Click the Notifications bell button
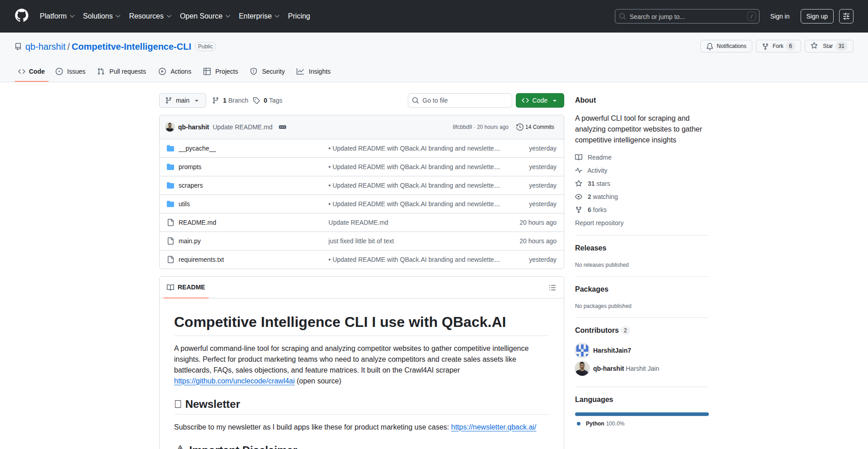 [726, 46]
